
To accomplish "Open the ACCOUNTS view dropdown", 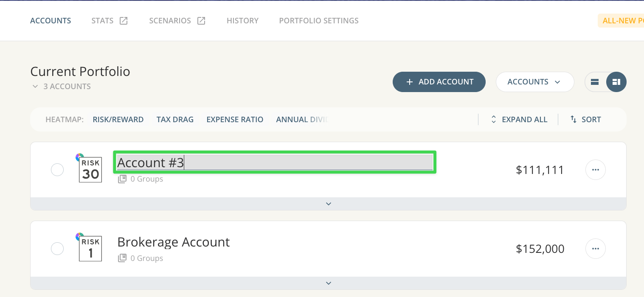I will tap(535, 81).
